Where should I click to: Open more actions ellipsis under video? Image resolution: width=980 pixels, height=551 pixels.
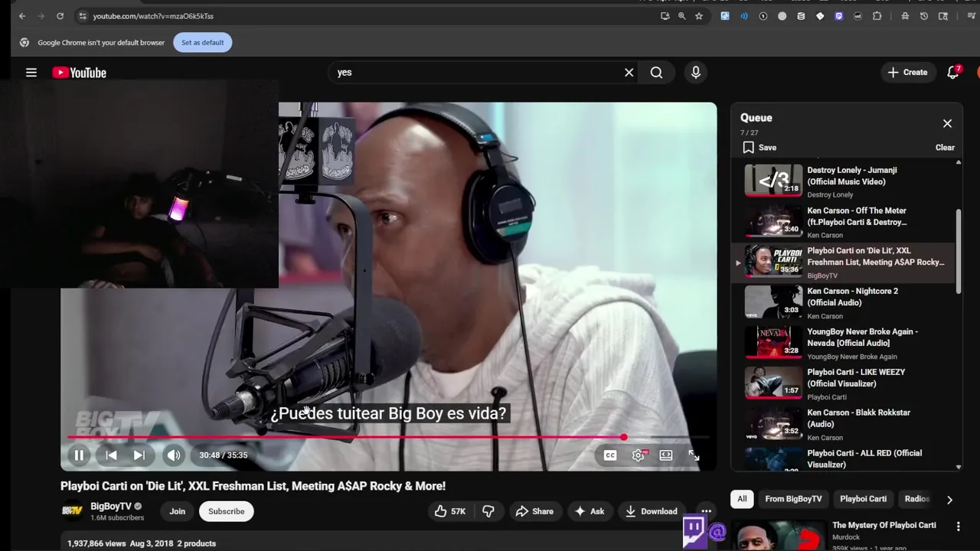point(706,511)
